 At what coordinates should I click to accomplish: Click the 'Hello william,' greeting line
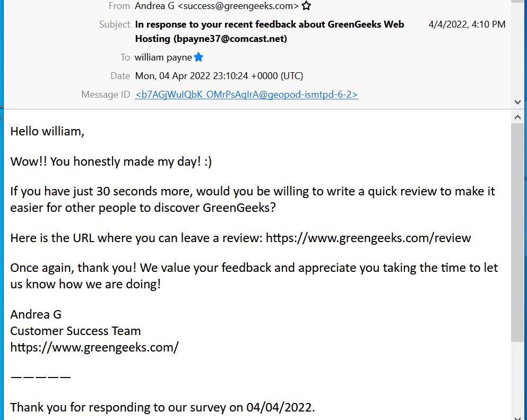point(47,132)
